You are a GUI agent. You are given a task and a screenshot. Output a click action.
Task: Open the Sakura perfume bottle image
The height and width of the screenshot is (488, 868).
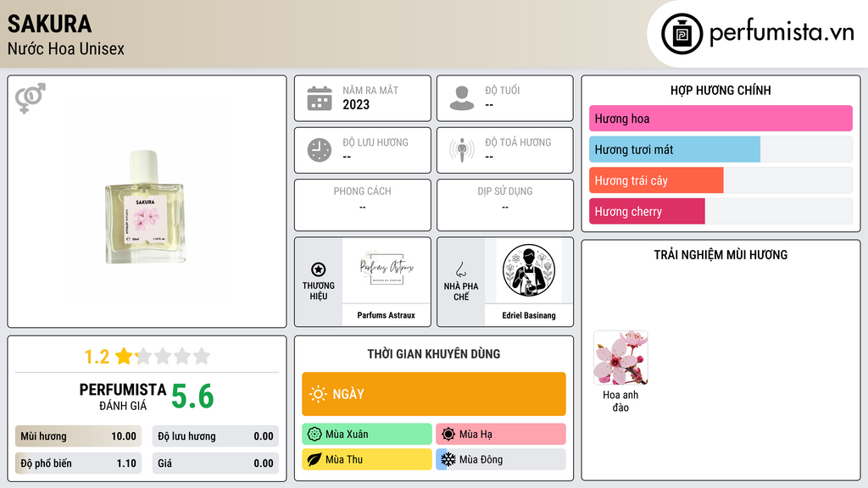(145, 206)
